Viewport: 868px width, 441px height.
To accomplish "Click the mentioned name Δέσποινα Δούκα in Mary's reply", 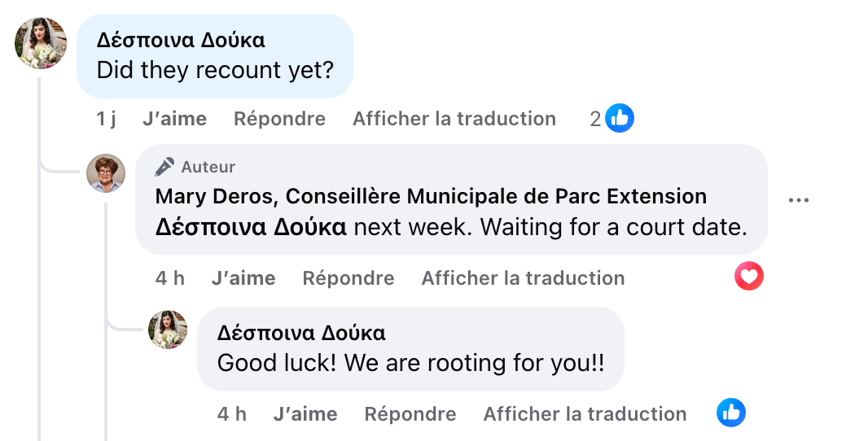I will [x=251, y=226].
